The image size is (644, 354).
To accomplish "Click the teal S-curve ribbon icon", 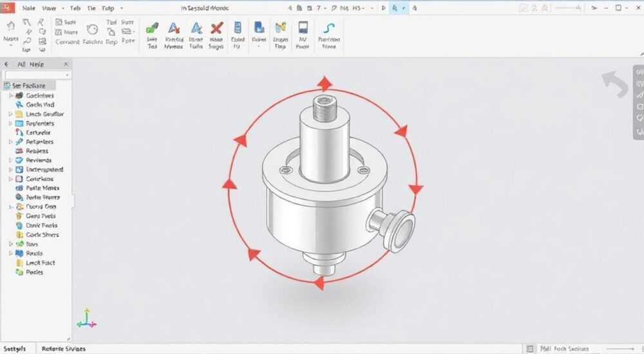I will tap(329, 28).
